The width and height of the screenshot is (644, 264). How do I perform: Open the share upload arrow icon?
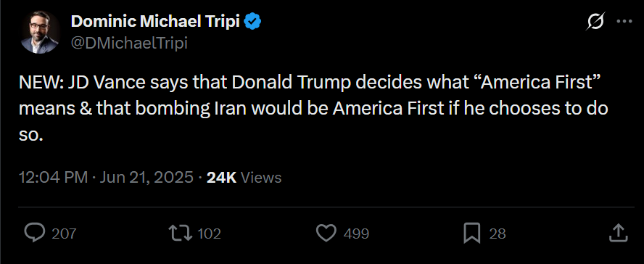tap(618, 233)
